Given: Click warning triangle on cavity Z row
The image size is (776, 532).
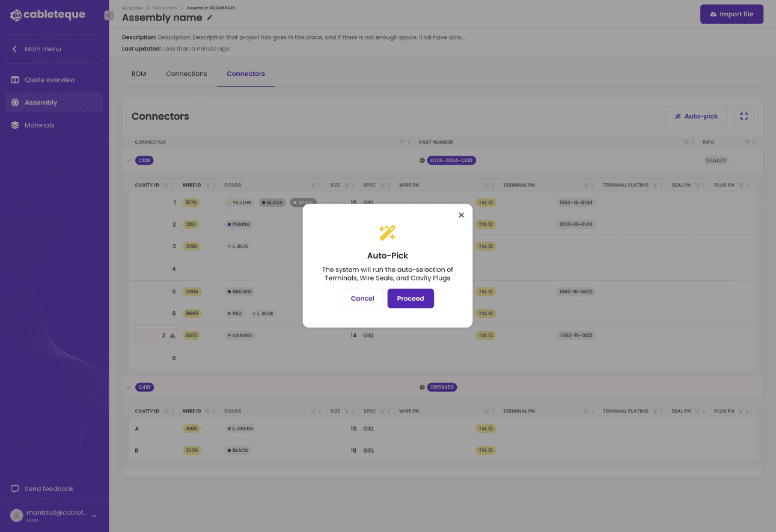Looking at the screenshot, I should point(173,335).
